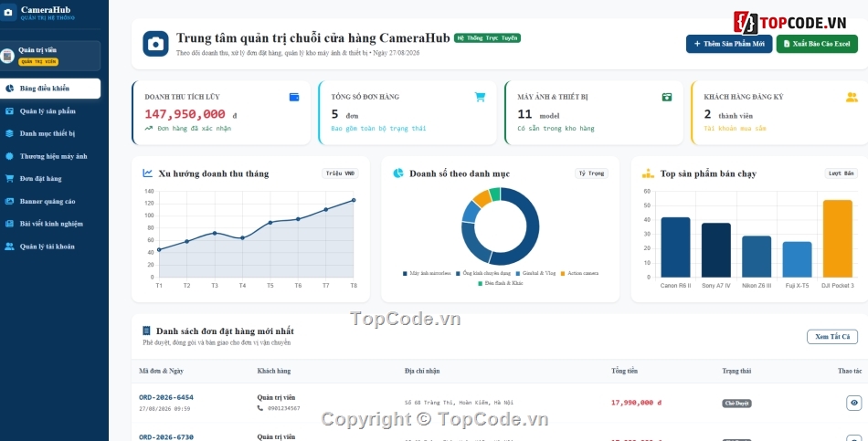Click the Nikon Z6 III bar
The height and width of the screenshot is (441, 868).
757,257
